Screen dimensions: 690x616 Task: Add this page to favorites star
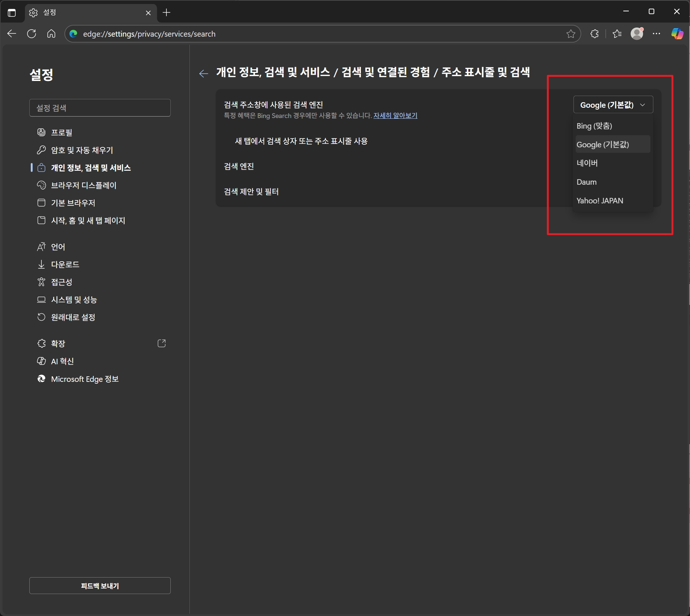[571, 34]
